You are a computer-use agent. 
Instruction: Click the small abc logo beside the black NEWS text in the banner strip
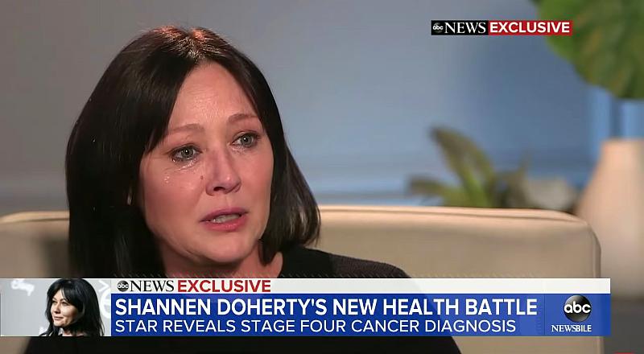123,286
